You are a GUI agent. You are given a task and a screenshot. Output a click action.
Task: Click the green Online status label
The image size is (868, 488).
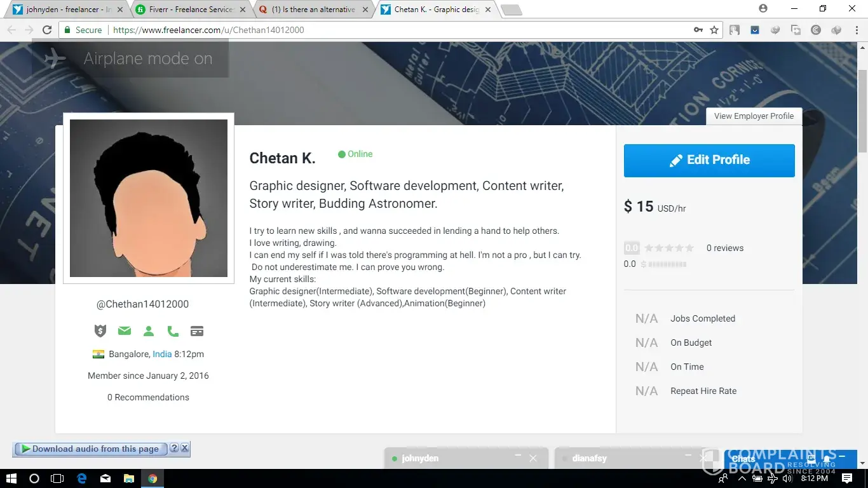(x=355, y=154)
